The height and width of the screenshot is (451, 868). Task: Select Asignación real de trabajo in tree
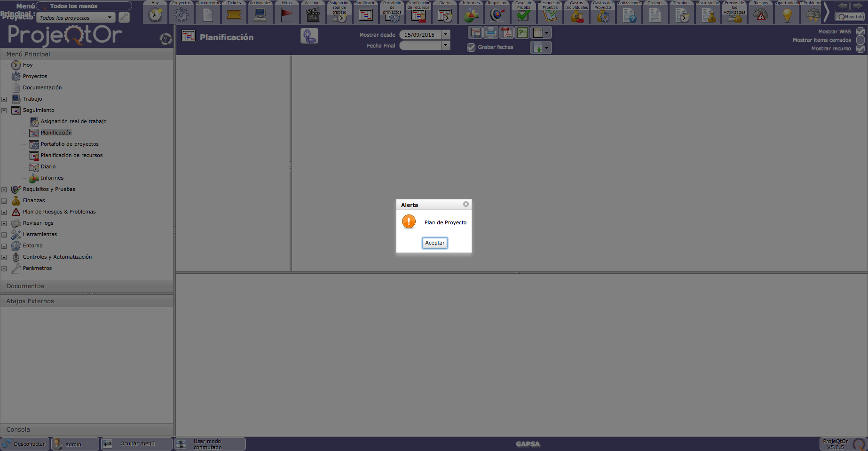click(x=73, y=121)
